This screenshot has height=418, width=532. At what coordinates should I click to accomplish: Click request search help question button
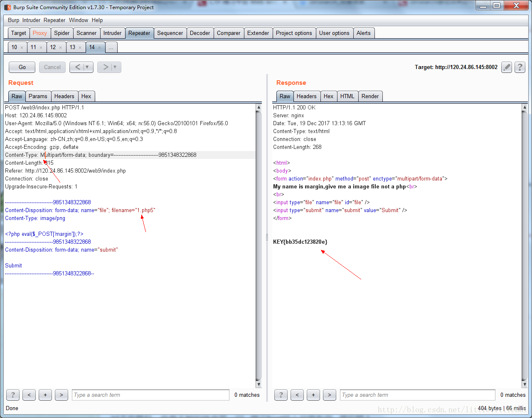[13, 395]
